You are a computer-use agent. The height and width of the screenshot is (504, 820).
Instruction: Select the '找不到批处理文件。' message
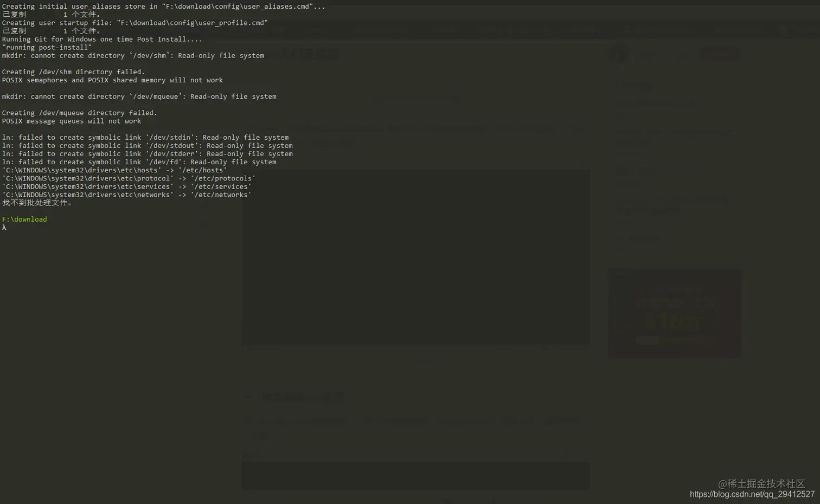click(37, 203)
